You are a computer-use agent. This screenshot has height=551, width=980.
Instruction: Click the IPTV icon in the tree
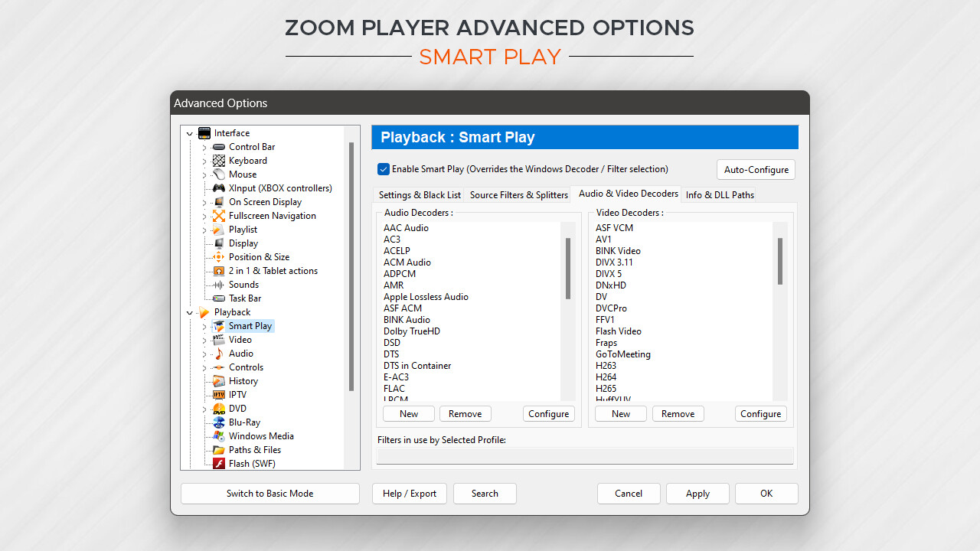(x=219, y=394)
